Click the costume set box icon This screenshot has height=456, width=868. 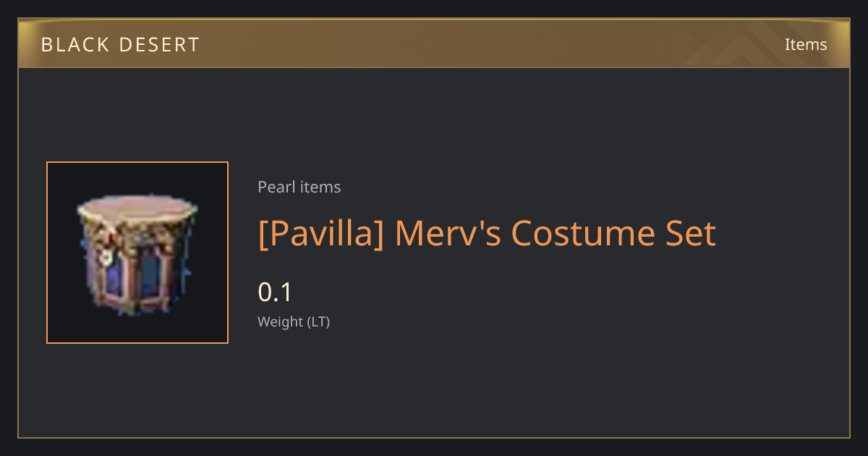click(137, 253)
